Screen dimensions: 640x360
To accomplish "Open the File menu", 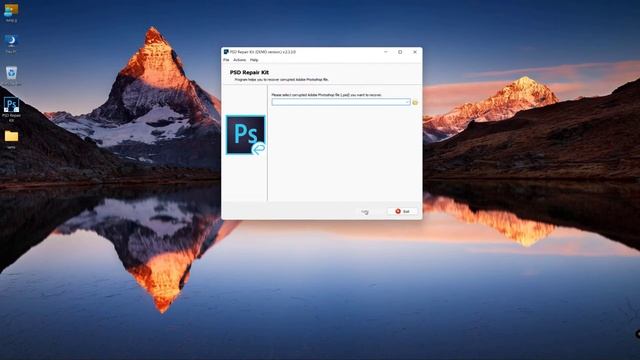I will (226, 60).
